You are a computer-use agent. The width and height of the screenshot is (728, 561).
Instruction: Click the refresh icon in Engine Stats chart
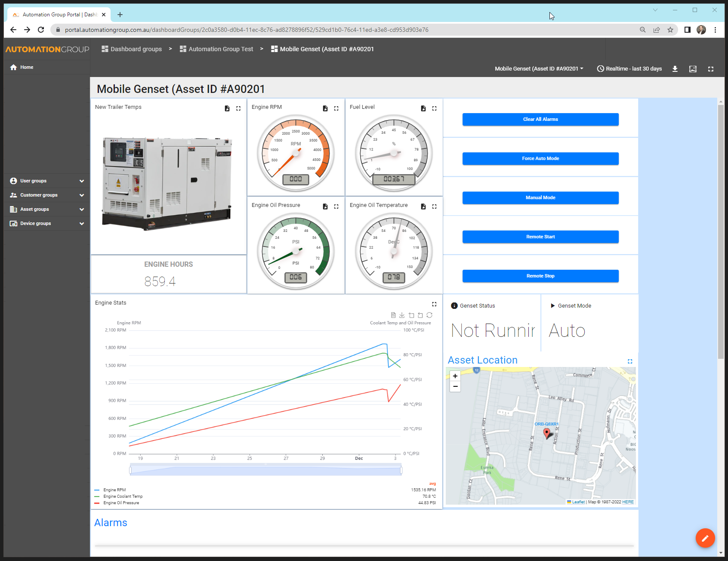coord(429,315)
